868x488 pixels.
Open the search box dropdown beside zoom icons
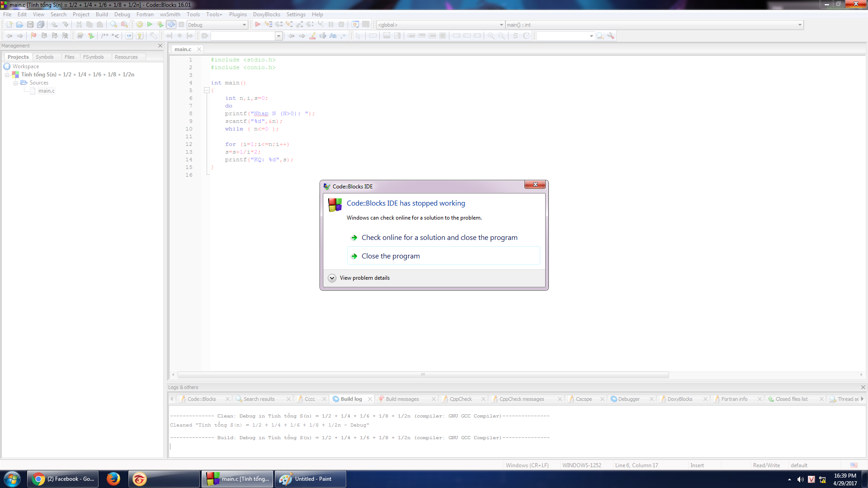coord(591,36)
